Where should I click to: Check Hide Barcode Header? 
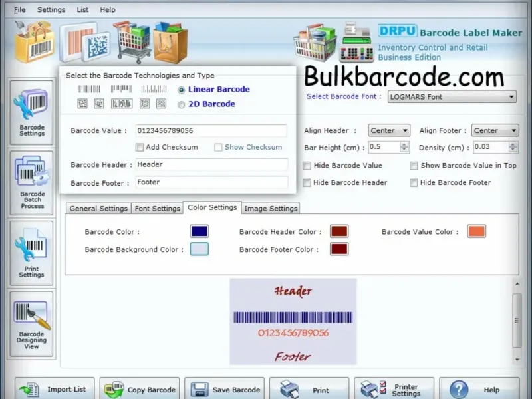tap(307, 183)
